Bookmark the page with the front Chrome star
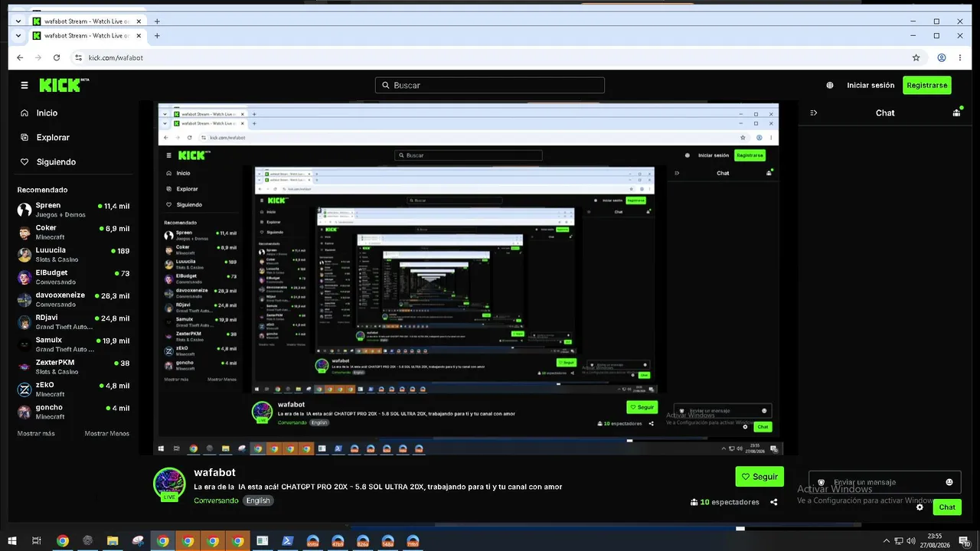The width and height of the screenshot is (980, 551). (916, 57)
